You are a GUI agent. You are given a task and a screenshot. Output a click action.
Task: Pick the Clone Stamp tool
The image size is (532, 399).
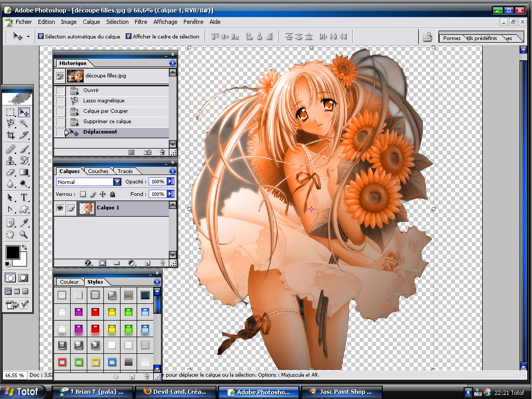[10, 161]
